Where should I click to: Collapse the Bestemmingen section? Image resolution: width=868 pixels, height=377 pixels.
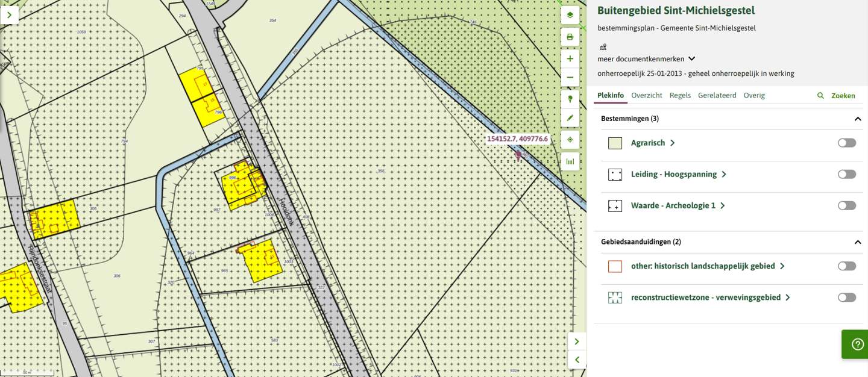(858, 119)
